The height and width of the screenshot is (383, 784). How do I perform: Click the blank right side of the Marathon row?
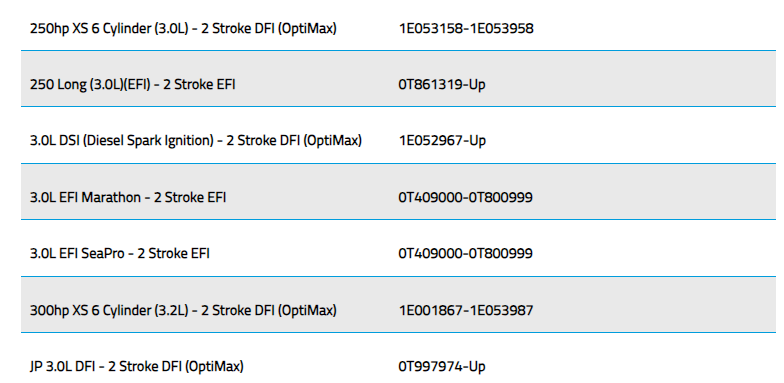coord(654,192)
